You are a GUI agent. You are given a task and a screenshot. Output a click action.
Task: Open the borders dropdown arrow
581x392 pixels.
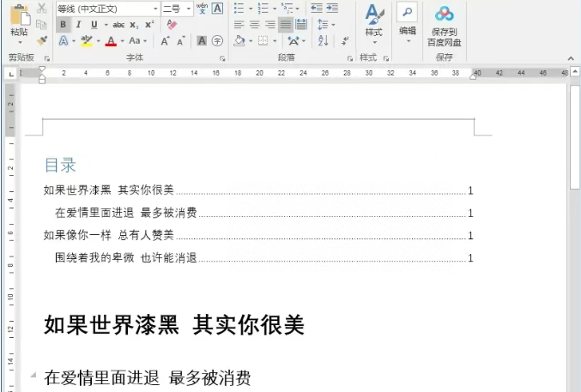275,41
